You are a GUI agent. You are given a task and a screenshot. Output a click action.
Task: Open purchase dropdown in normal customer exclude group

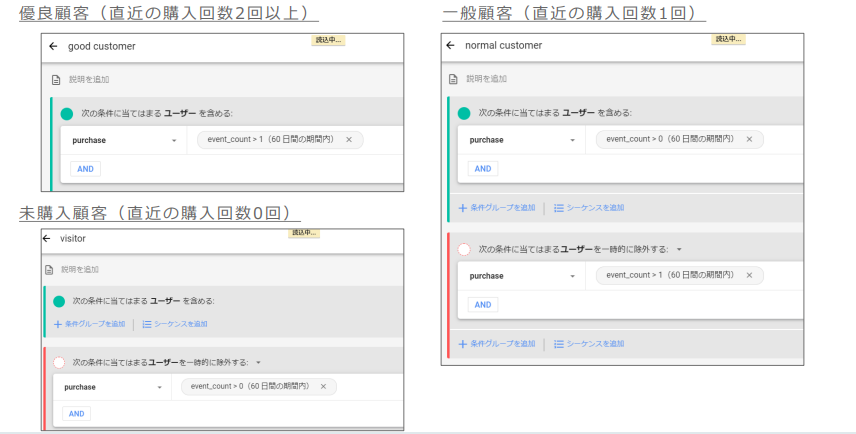pos(572,276)
